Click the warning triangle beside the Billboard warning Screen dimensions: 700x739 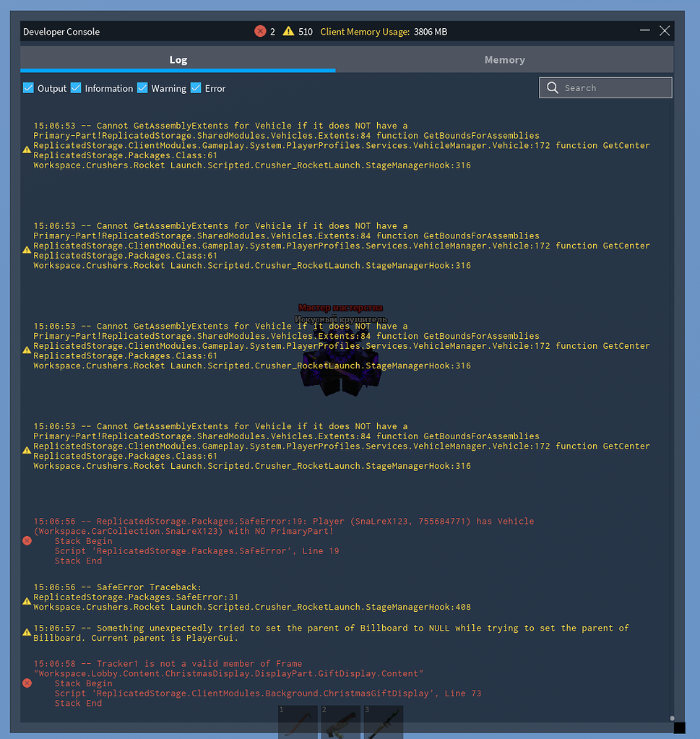27,632
